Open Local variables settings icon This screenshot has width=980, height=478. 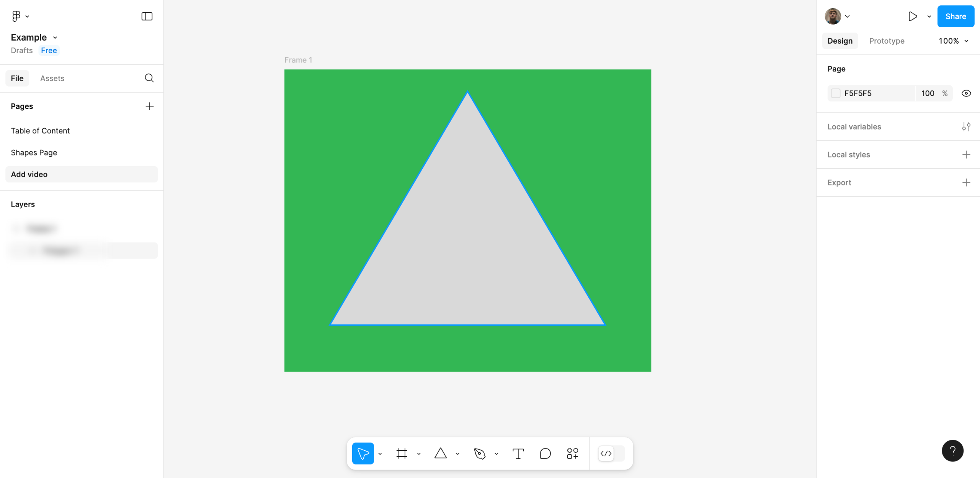(966, 127)
